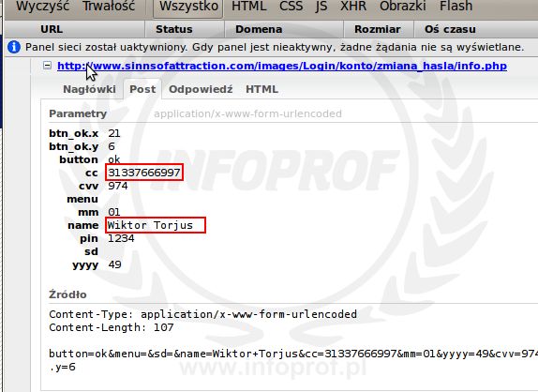Click the menu parameter name
Image resolution: width=538 pixels, height=392 pixels.
82,199
